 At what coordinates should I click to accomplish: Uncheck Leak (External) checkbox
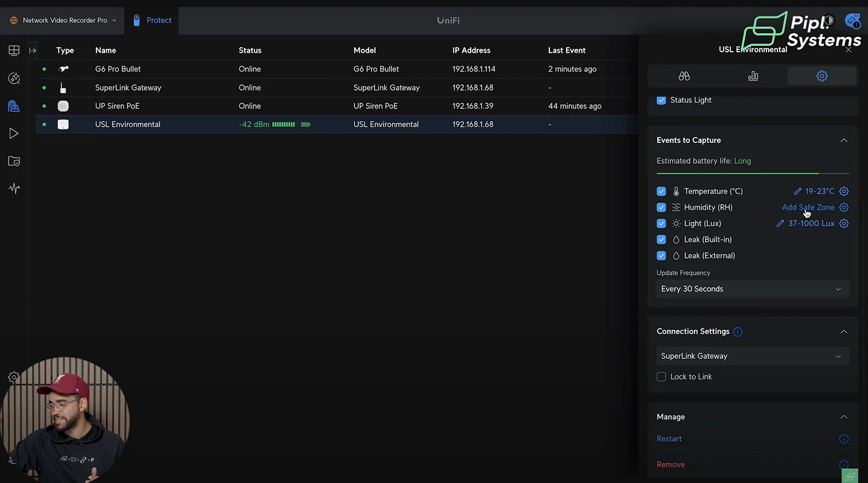point(661,255)
